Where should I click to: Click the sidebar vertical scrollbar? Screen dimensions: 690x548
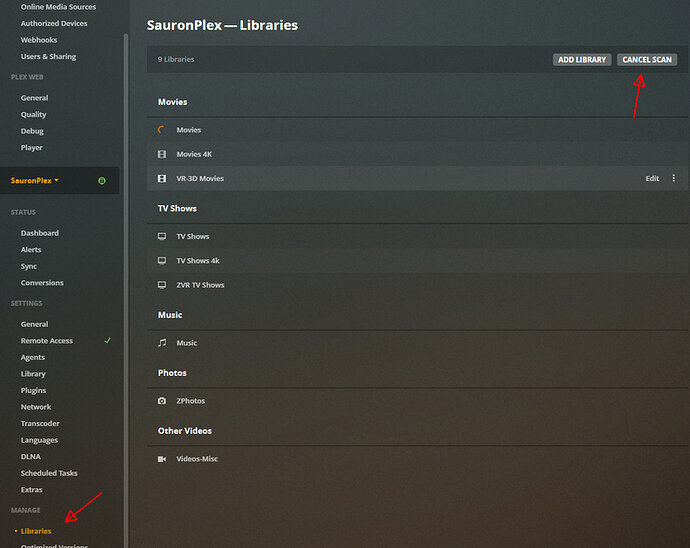click(126, 291)
